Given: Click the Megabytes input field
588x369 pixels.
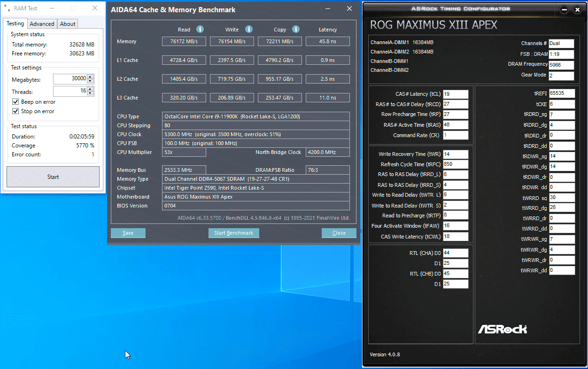Looking at the screenshot, I should (x=70, y=79).
